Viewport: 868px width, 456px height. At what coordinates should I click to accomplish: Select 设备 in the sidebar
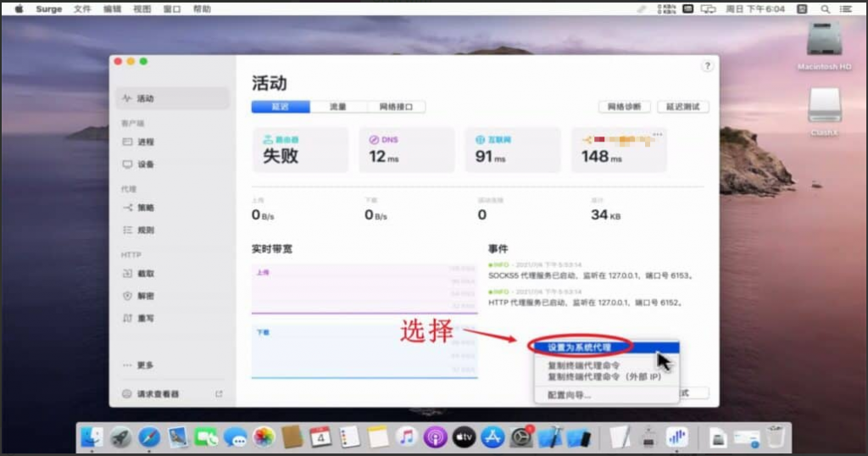click(x=145, y=164)
